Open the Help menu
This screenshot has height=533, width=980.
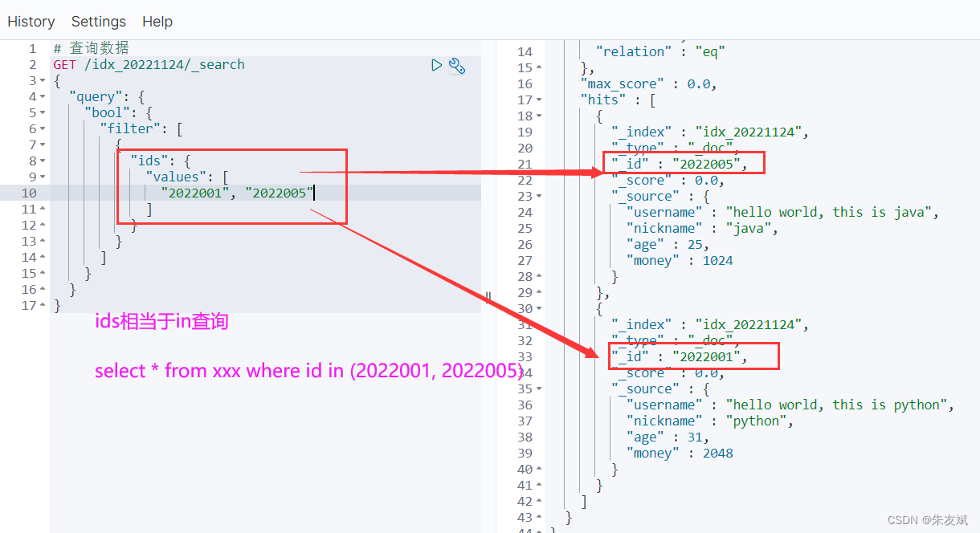157,22
